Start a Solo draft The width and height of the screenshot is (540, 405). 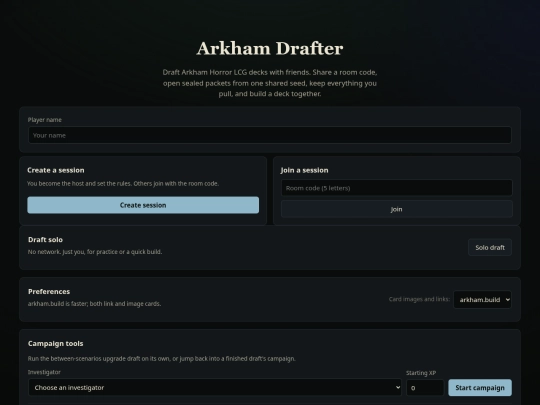[x=490, y=247]
